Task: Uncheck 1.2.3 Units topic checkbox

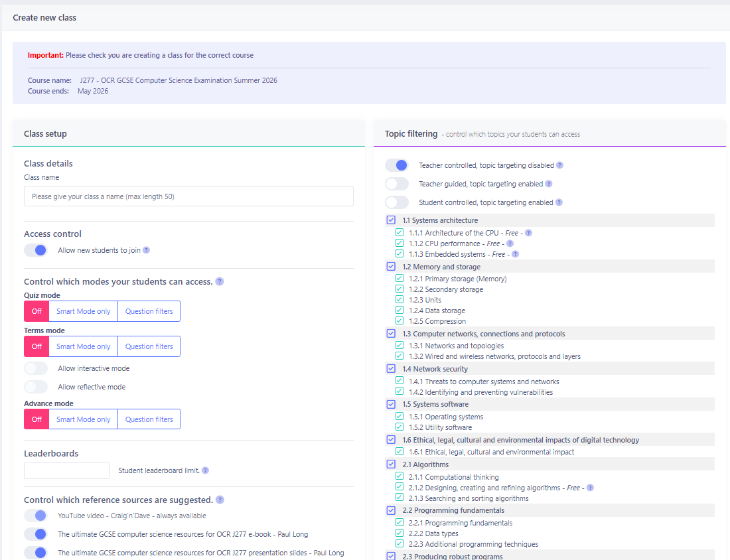Action: coord(400,300)
